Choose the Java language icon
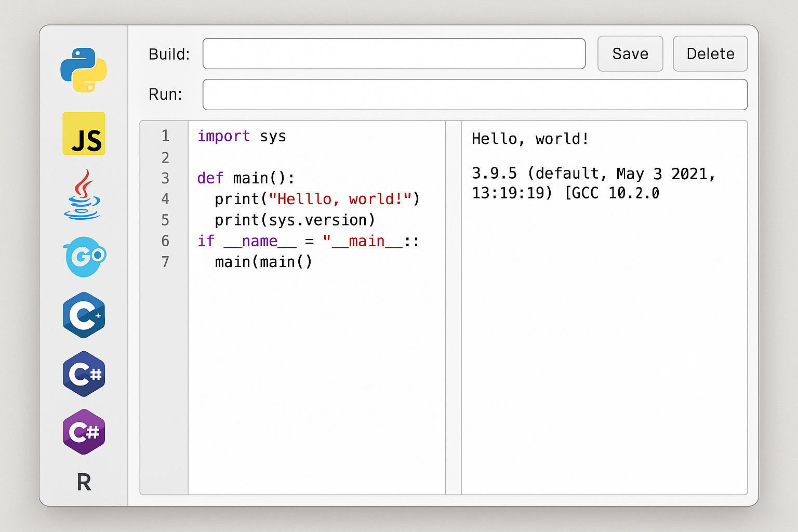Image resolution: width=798 pixels, height=532 pixels. click(83, 197)
